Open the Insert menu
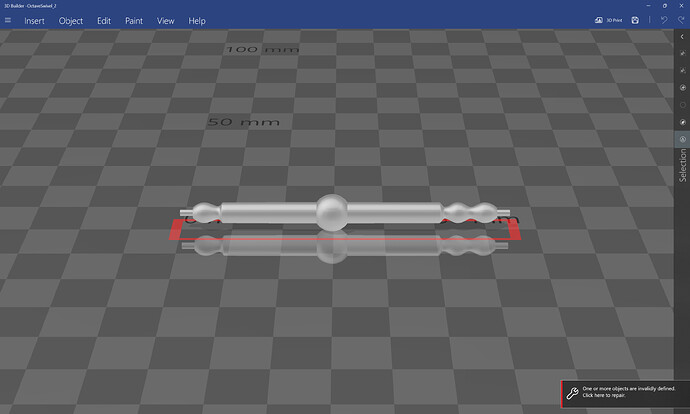The width and height of the screenshot is (690, 414). 34,21
